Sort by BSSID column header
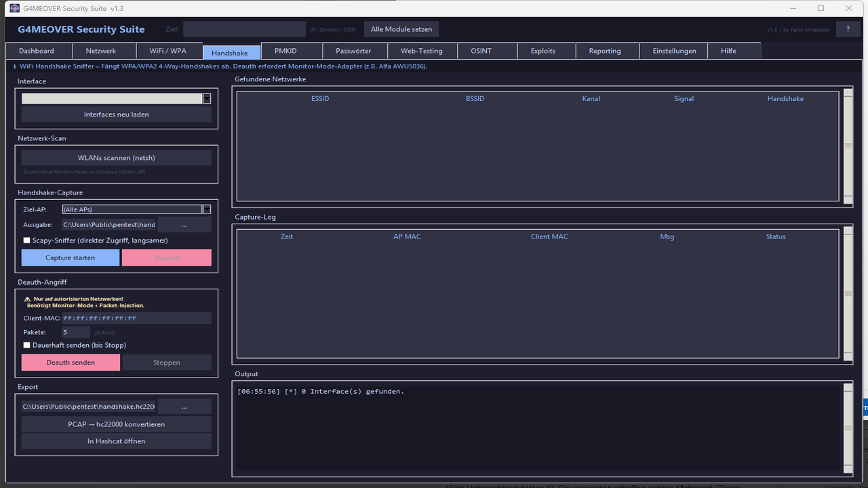The width and height of the screenshot is (868, 488). (x=475, y=99)
